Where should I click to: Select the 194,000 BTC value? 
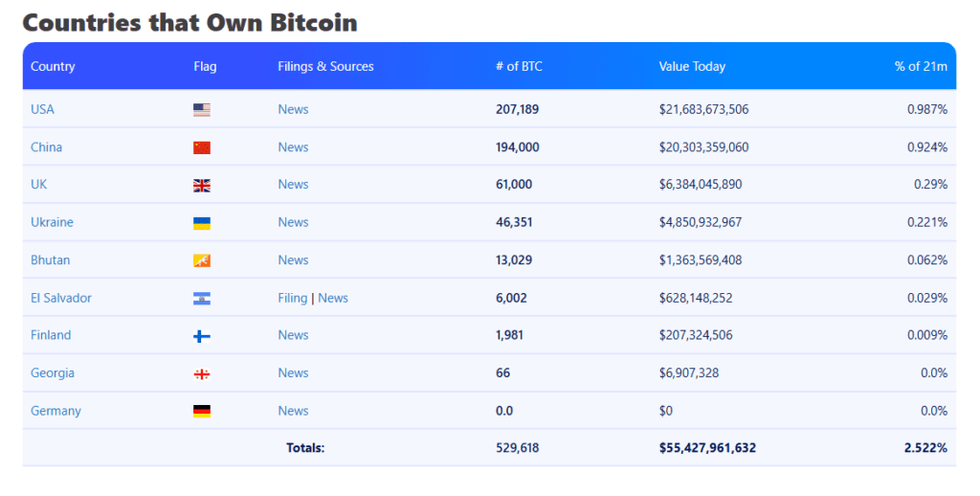pyautogui.click(x=518, y=147)
